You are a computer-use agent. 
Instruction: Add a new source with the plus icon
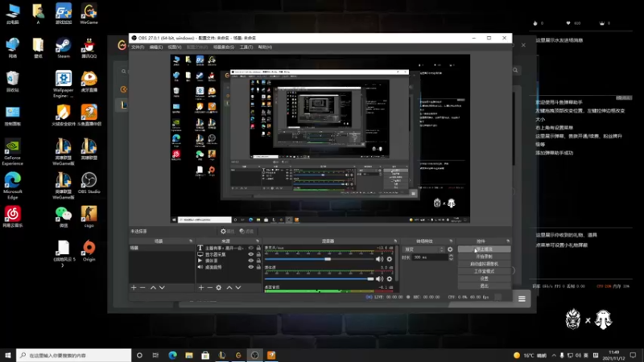(x=200, y=288)
